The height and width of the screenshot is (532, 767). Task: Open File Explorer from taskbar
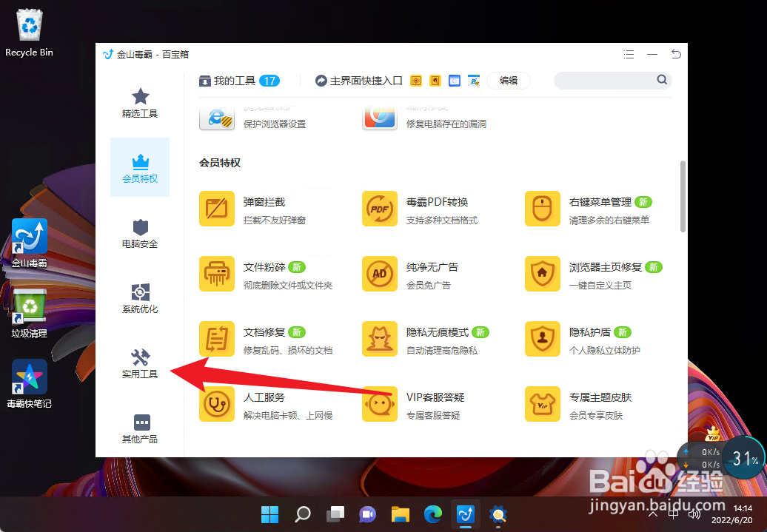pos(400,514)
